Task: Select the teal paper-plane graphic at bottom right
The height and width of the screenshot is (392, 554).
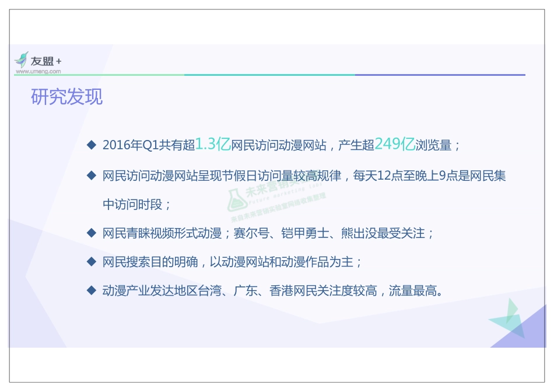Action: click(x=509, y=320)
